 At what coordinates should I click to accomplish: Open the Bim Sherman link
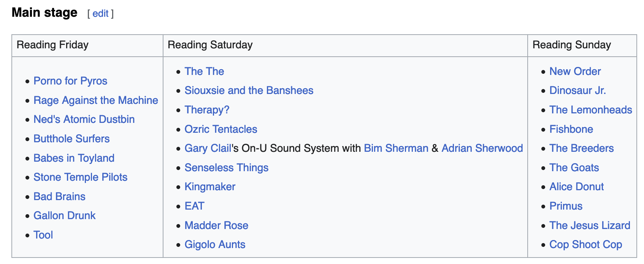396,148
